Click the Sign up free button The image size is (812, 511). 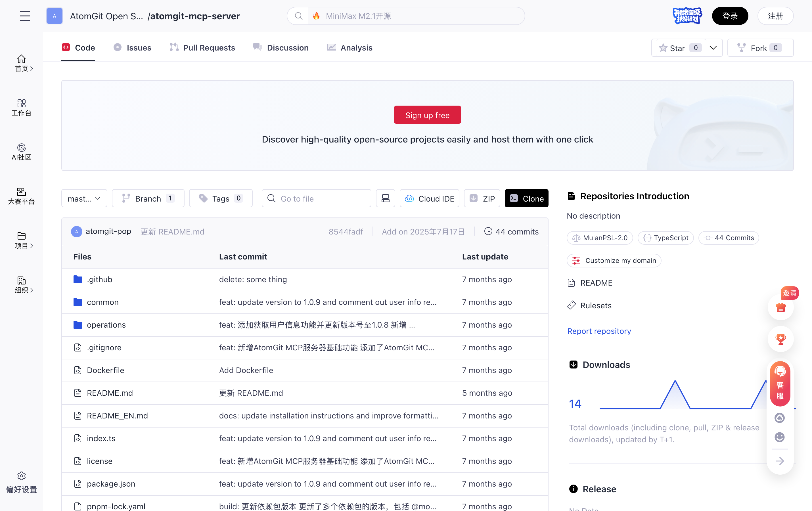pyautogui.click(x=427, y=115)
